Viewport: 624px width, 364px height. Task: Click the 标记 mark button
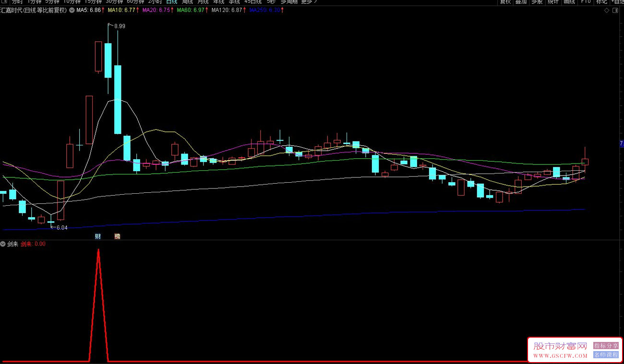point(601,2)
